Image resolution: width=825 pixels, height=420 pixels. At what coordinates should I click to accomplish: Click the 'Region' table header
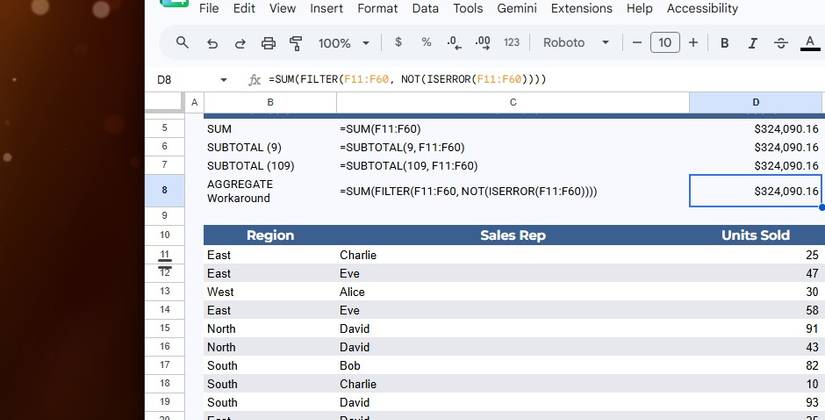click(x=270, y=235)
